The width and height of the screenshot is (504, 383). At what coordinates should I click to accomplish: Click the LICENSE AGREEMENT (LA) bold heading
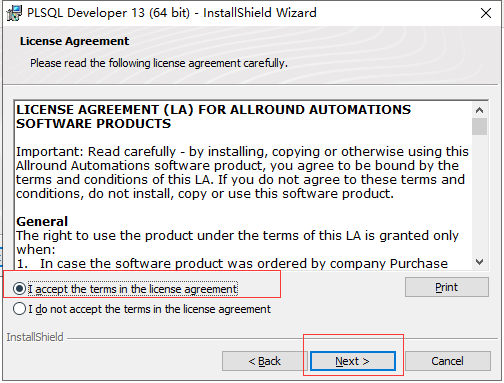pos(214,117)
